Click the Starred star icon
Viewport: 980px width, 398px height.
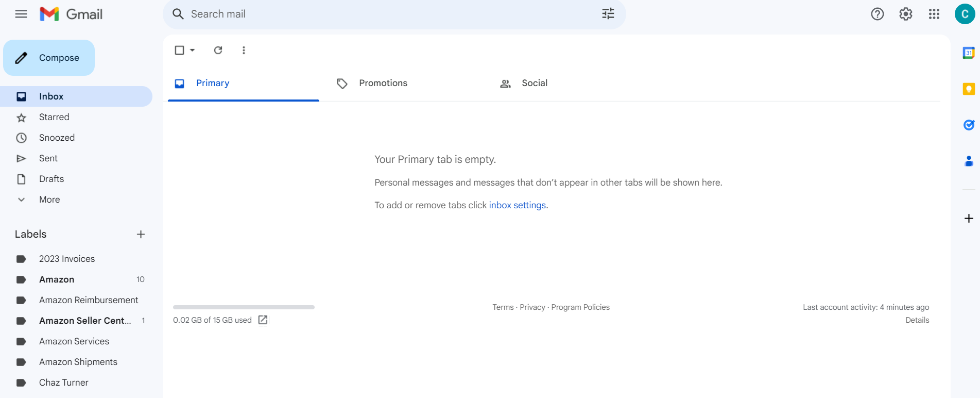21,118
